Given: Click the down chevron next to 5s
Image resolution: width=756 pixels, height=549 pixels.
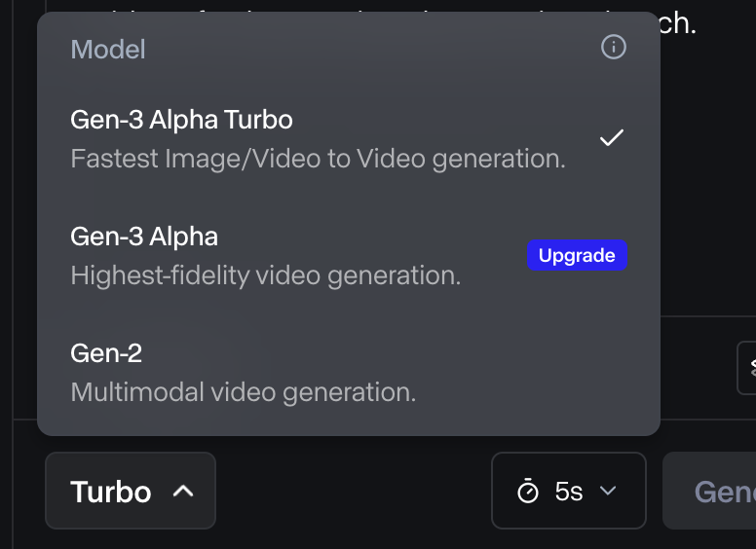Looking at the screenshot, I should click(x=608, y=491).
